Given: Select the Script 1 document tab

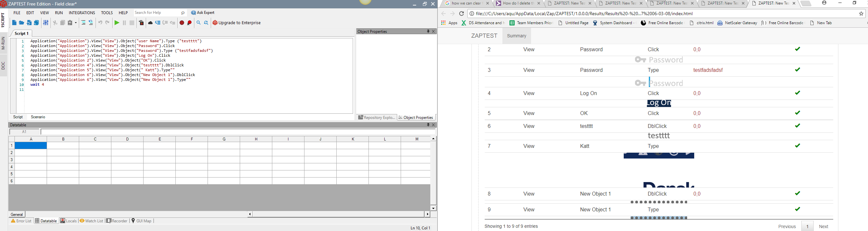Looking at the screenshot, I should (x=22, y=34).
